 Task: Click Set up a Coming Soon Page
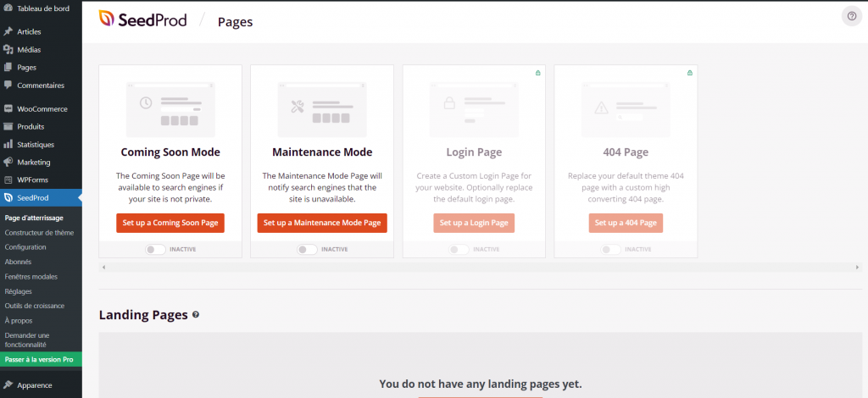point(170,223)
